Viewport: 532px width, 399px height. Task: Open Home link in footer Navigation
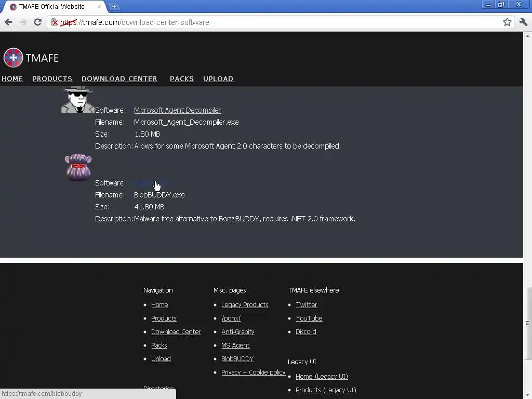(159, 305)
